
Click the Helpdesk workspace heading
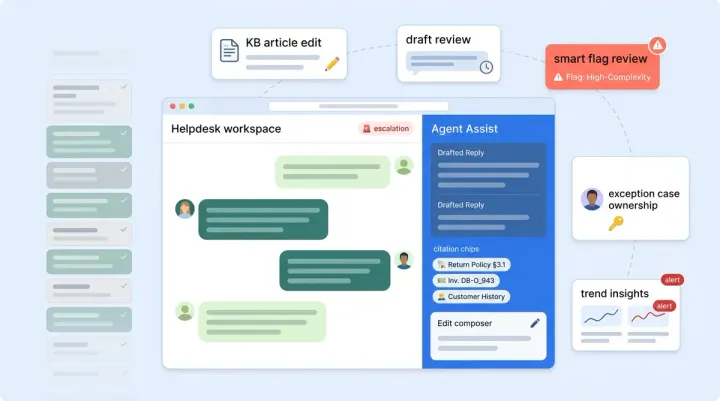pos(226,129)
